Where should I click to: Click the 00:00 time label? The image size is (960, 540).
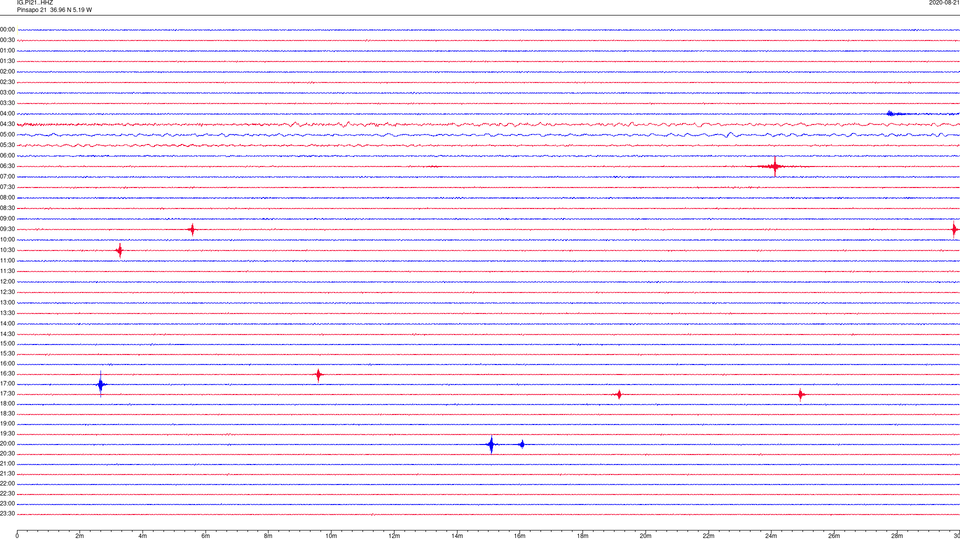click(x=7, y=29)
